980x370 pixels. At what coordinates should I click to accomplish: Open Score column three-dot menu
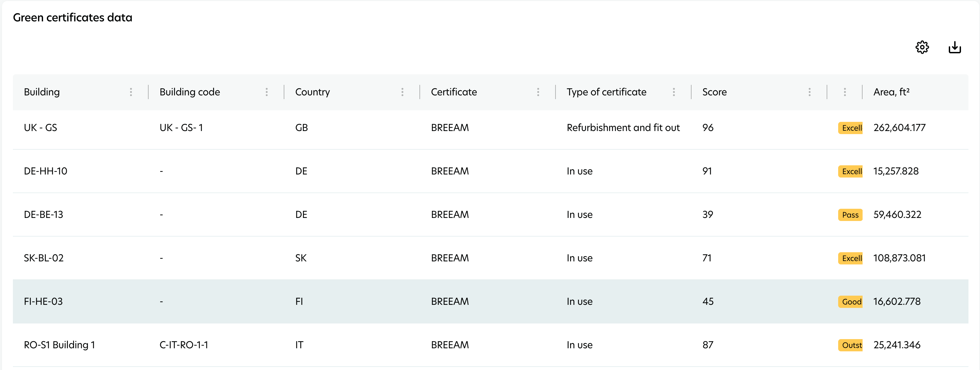(810, 92)
